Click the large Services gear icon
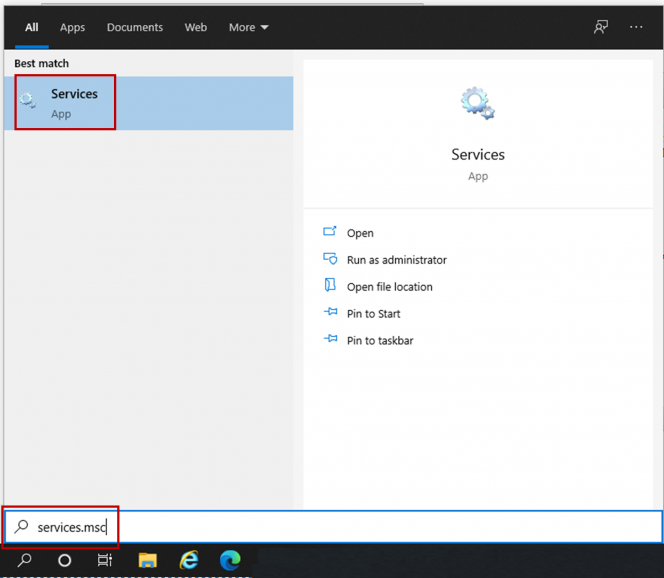This screenshot has height=578, width=664. click(x=478, y=103)
